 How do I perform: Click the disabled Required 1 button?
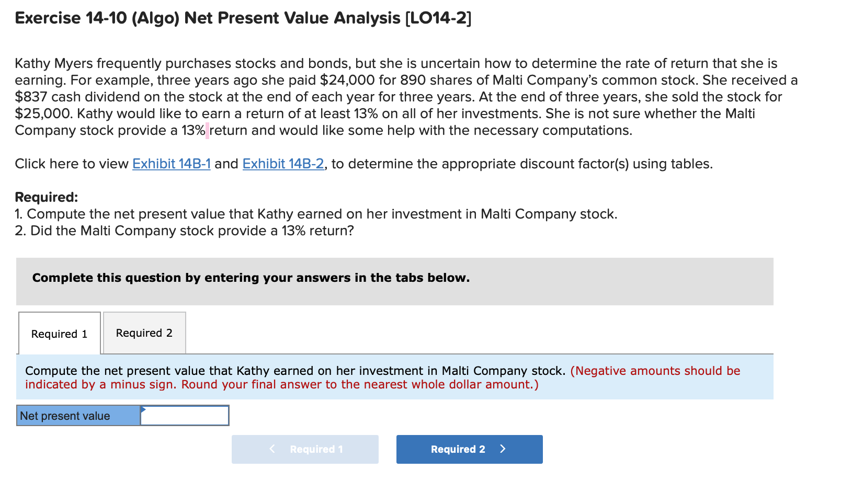(x=305, y=449)
